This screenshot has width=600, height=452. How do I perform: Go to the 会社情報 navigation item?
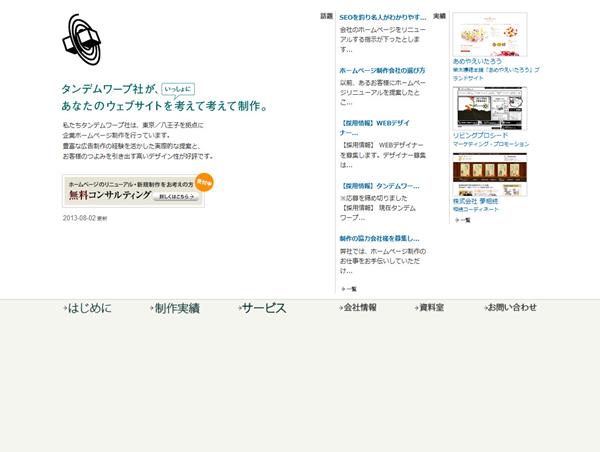tap(358, 307)
